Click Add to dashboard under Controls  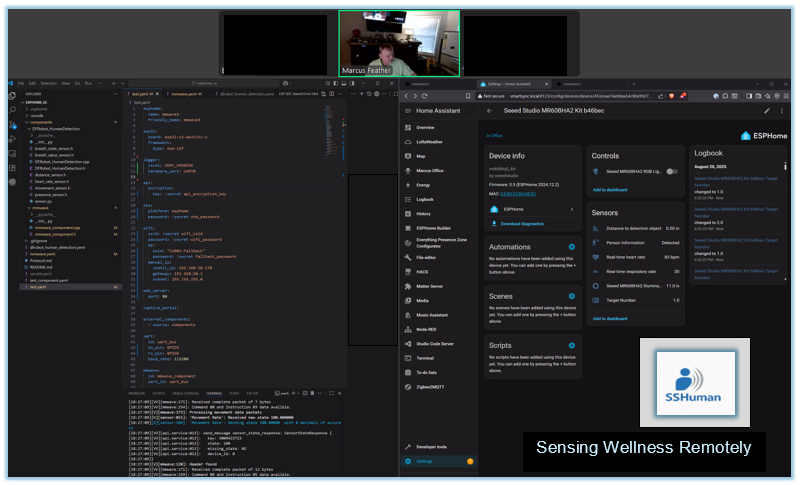(x=610, y=189)
